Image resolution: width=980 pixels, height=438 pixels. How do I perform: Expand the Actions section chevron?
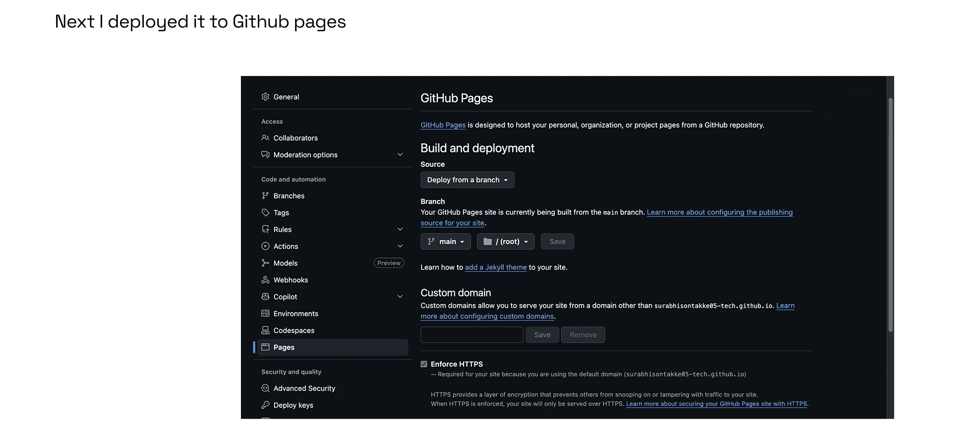(x=400, y=246)
